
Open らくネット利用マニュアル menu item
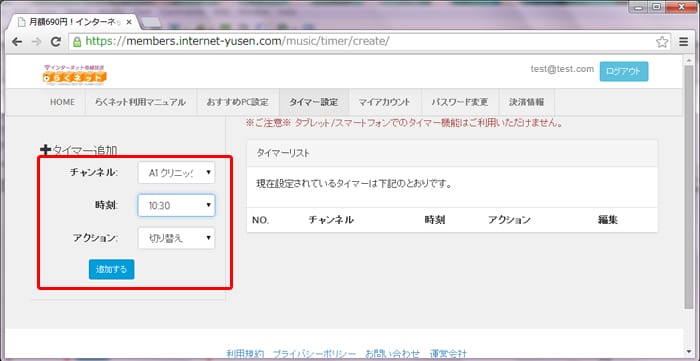(140, 102)
